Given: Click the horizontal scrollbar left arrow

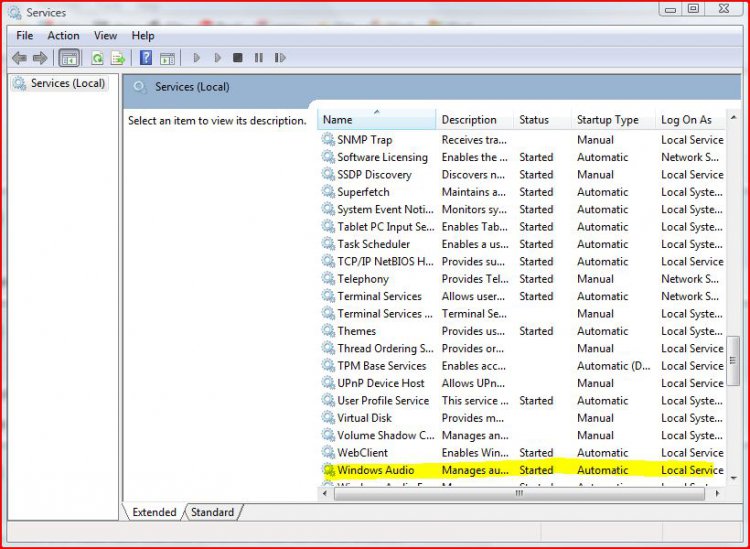Looking at the screenshot, I should click(326, 493).
